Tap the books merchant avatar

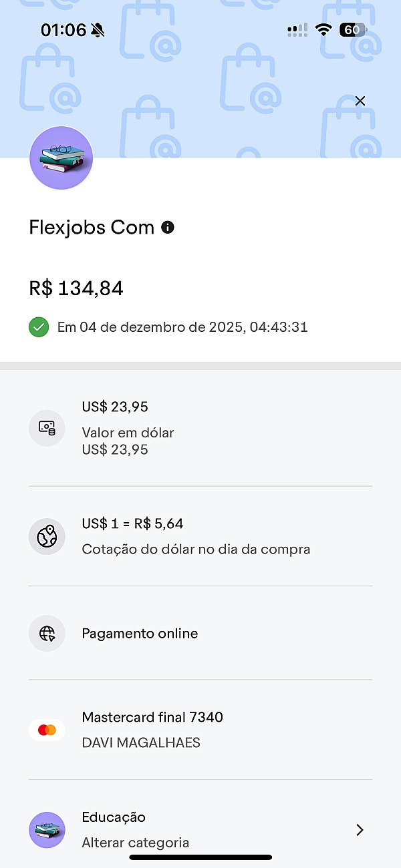61,158
